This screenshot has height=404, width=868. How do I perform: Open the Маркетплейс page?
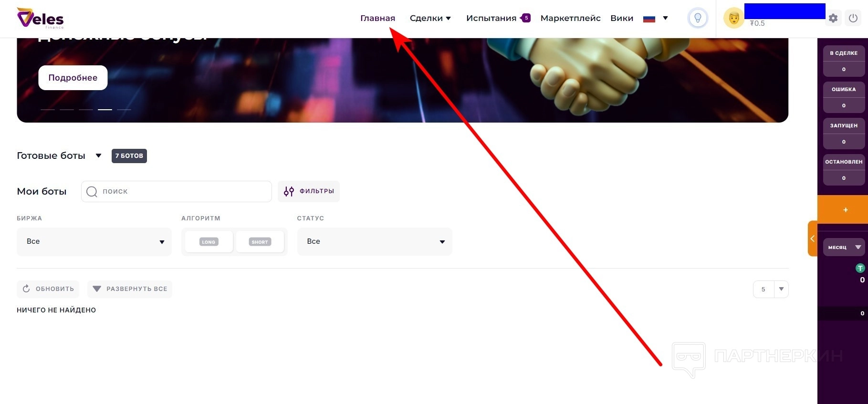point(570,18)
